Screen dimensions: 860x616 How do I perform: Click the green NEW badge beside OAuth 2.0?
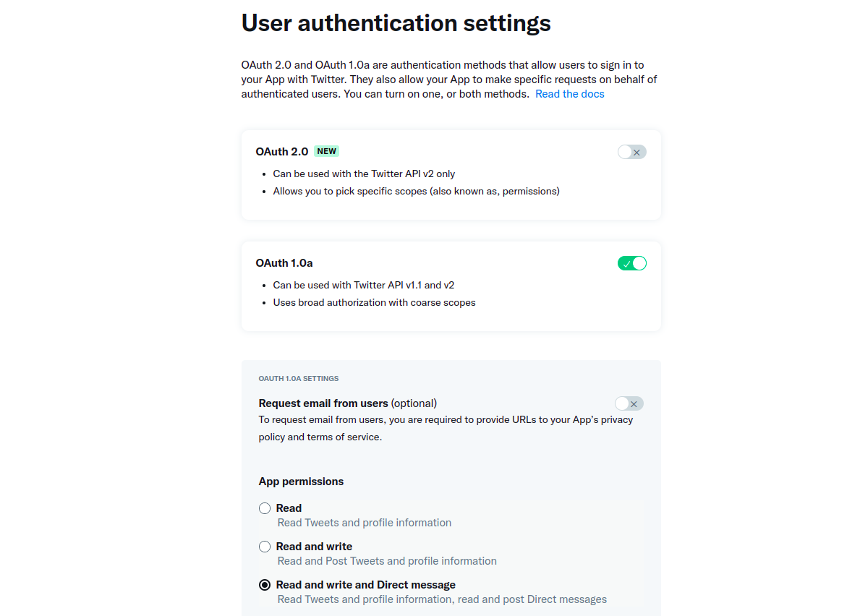(x=326, y=151)
